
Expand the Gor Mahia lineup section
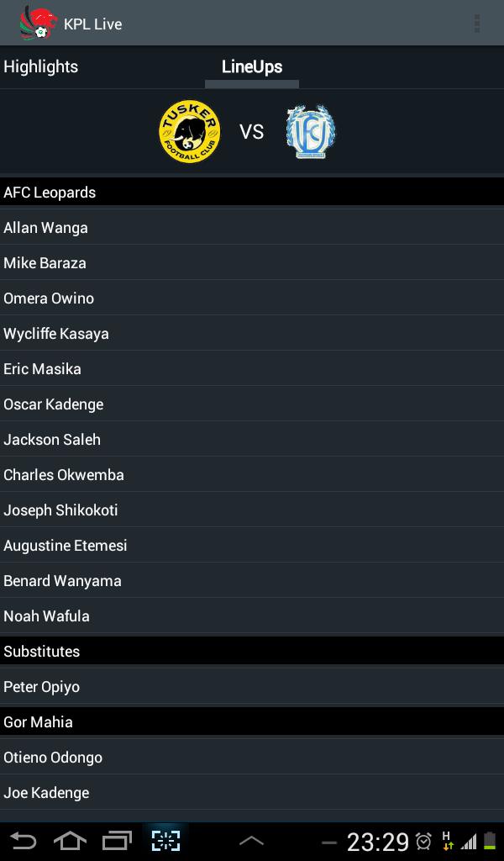point(252,721)
